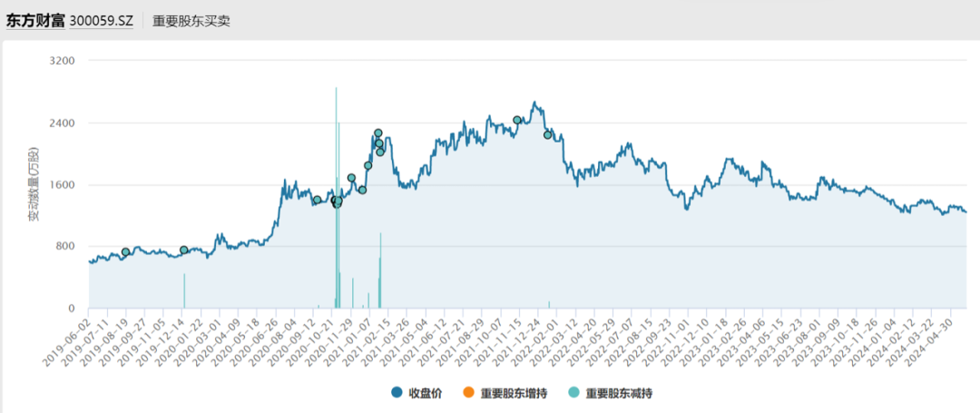
Task: Open the 重要股东买卖 tab
Action: [x=191, y=21]
